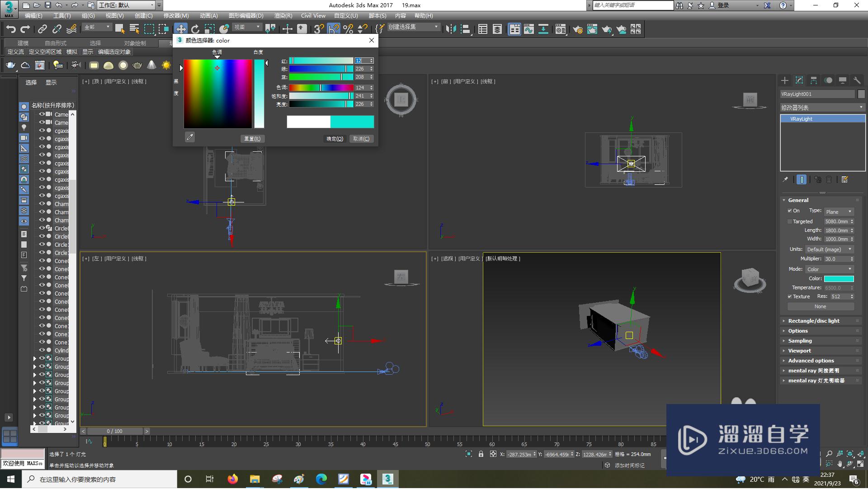This screenshot has height=489, width=868.
Task: Uncheck the On checkbox in General
Action: coord(790,211)
